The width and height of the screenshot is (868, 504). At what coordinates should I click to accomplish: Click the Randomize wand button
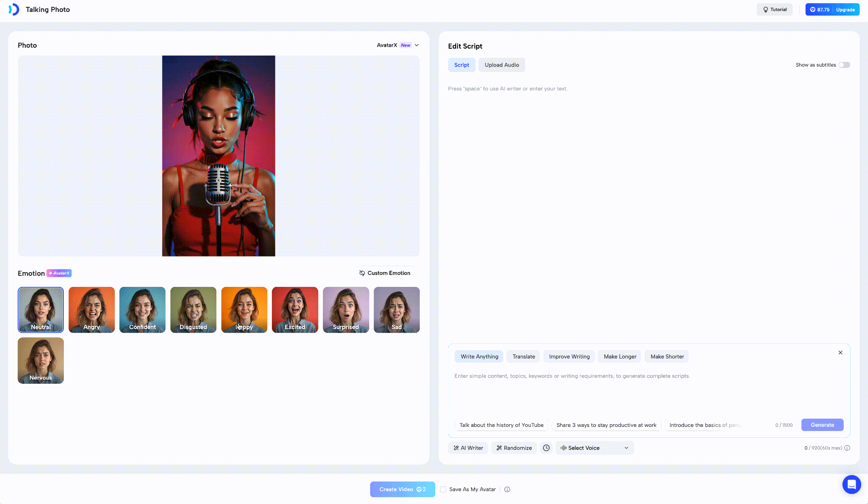[x=514, y=448]
